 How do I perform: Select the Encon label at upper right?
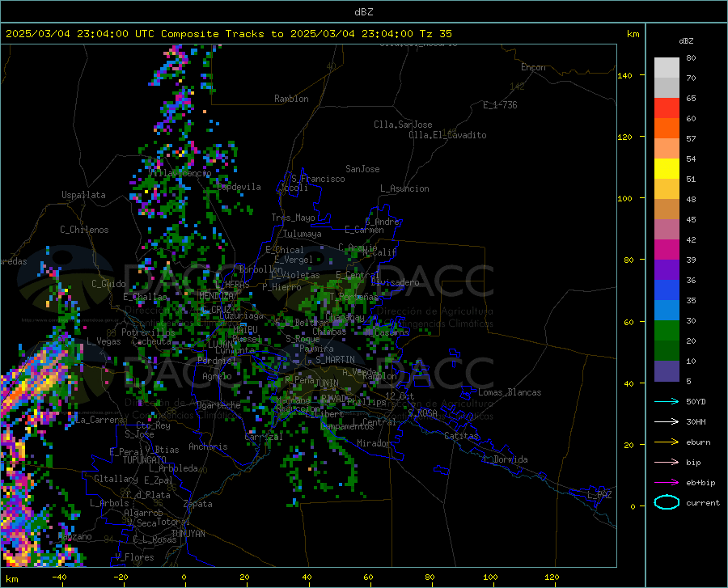pyautogui.click(x=533, y=67)
